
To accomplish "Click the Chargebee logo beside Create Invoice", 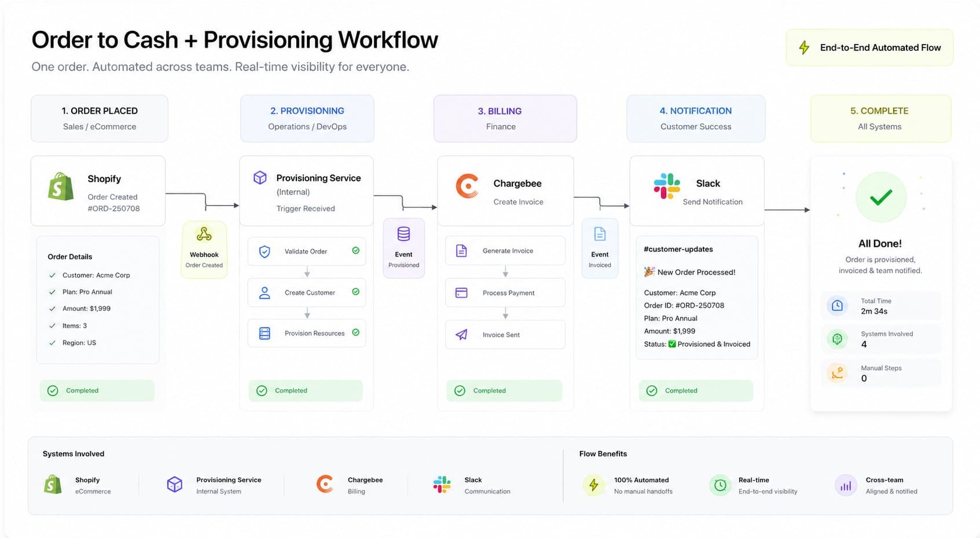I will [467, 186].
